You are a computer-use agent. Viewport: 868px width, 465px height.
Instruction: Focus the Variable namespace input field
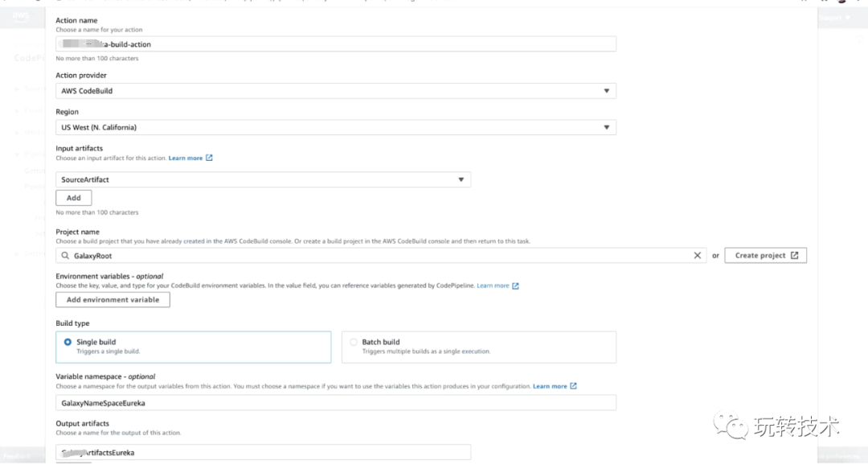[x=336, y=402]
